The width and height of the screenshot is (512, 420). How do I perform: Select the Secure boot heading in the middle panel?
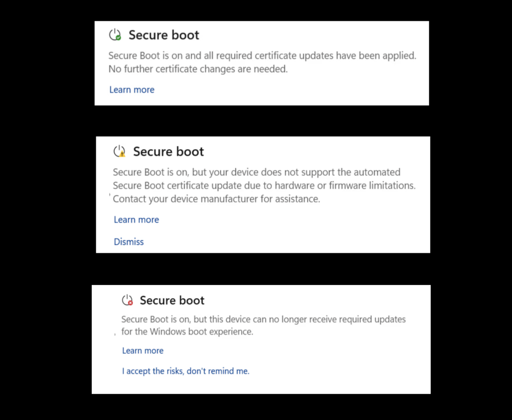(168, 151)
